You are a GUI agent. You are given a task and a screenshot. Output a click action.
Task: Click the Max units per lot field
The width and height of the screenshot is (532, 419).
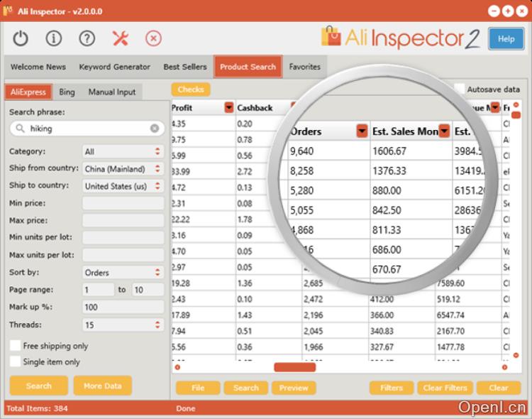(123, 255)
